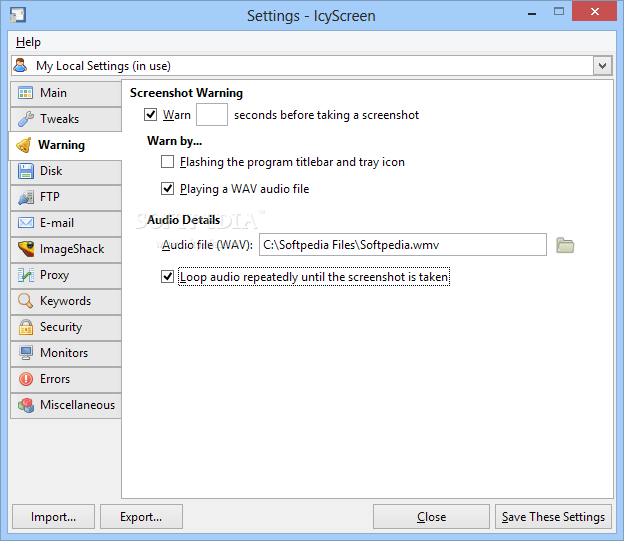Click the FTP icon in sidebar

point(26,197)
